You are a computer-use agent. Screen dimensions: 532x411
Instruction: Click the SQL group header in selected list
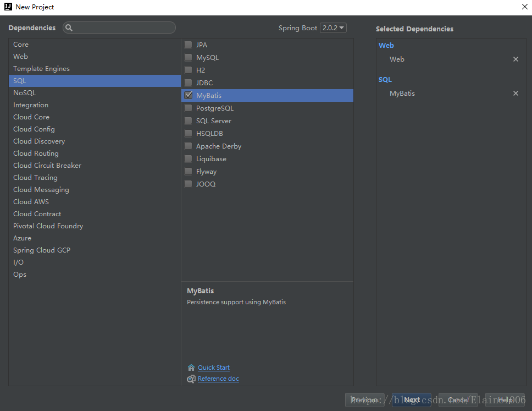pyautogui.click(x=385, y=79)
